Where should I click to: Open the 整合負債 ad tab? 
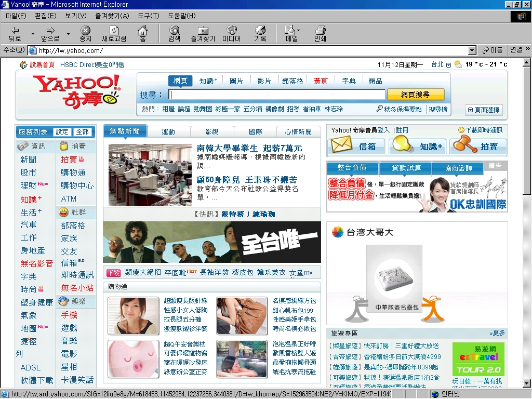[x=352, y=168]
